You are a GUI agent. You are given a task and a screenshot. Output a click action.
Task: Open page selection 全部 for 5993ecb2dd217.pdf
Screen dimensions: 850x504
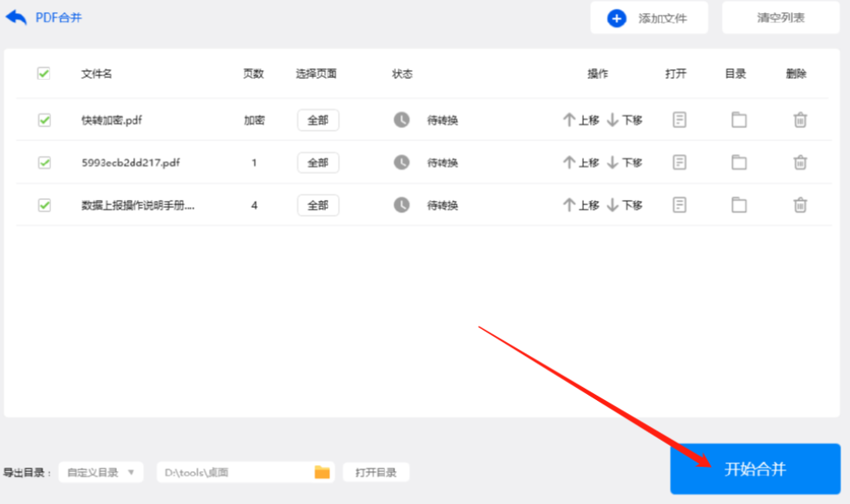coord(318,163)
